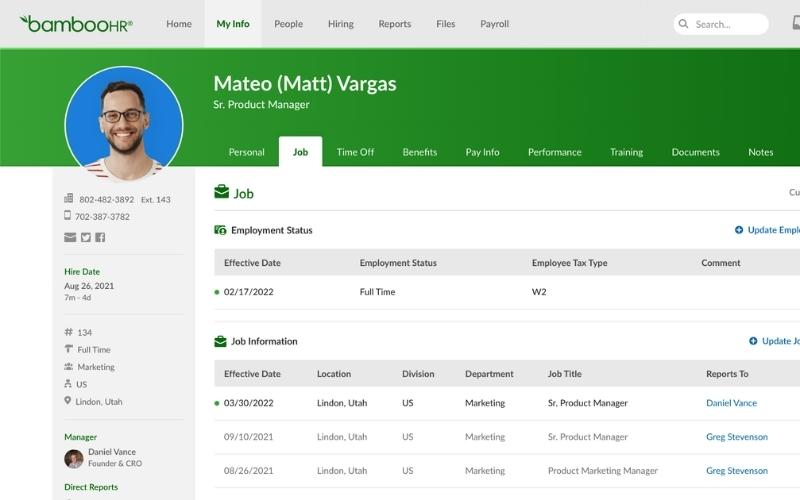Click the mobile phone icon in sidebar
This screenshot has width=800, height=500.
click(68, 216)
